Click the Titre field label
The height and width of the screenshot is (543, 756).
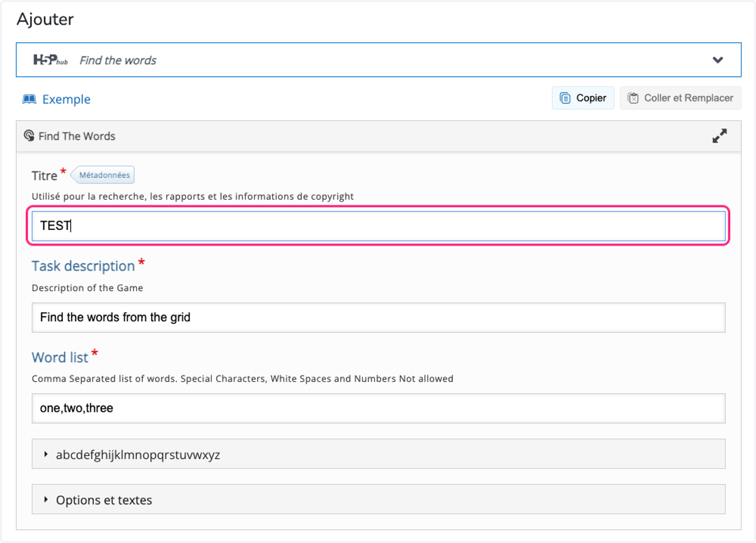44,176
